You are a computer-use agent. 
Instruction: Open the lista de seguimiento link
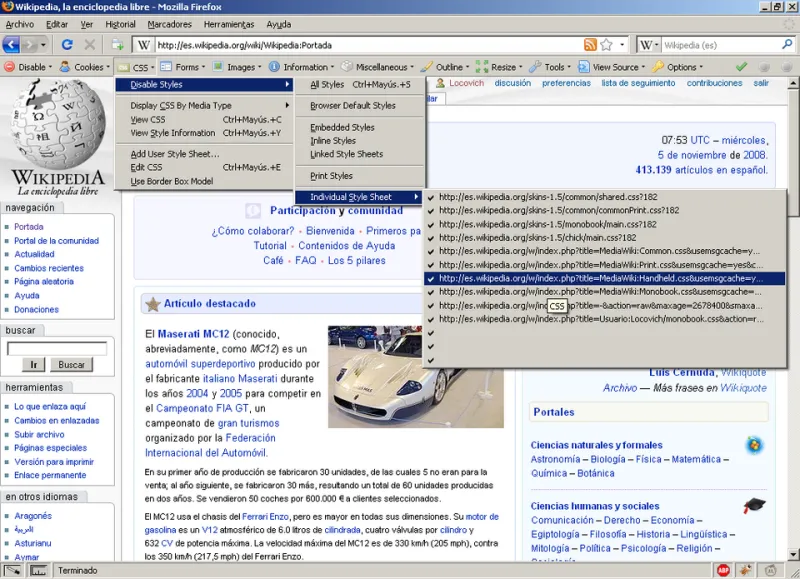[638, 83]
